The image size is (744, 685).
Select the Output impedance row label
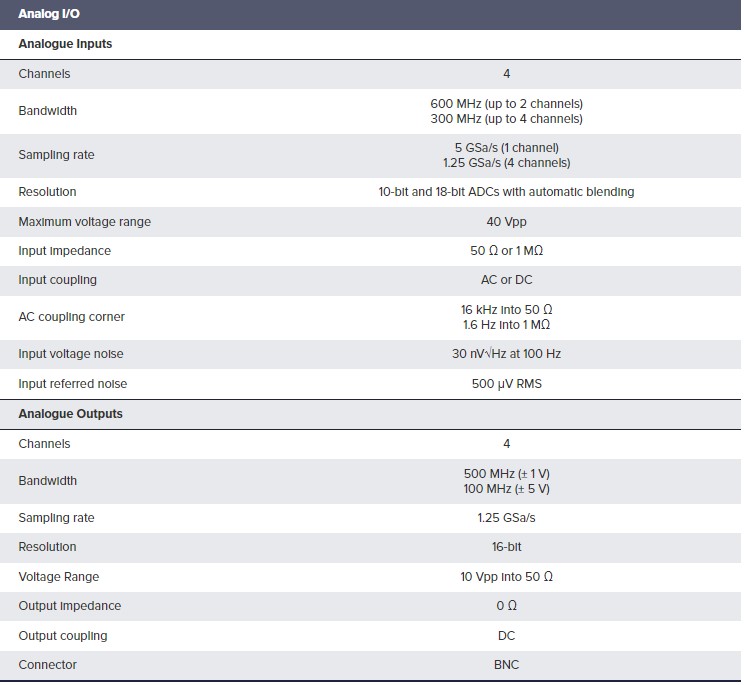coord(70,605)
